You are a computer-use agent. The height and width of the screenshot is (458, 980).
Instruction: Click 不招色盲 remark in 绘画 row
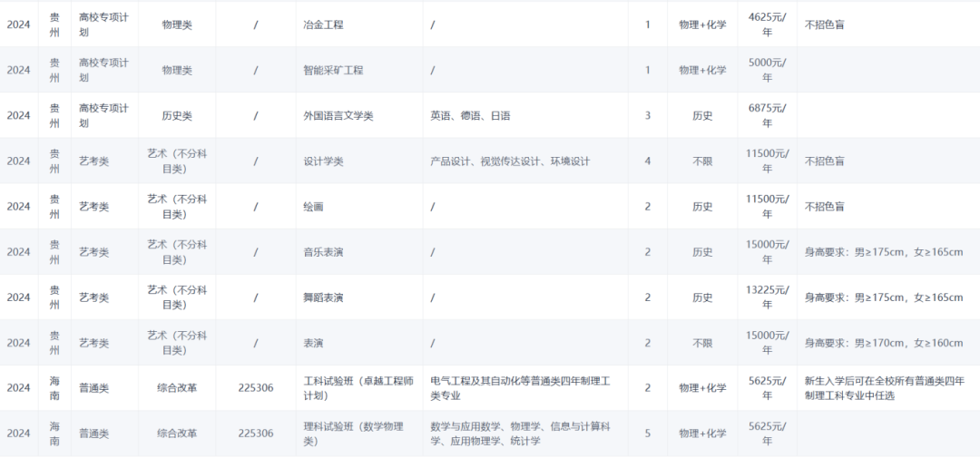[824, 208]
